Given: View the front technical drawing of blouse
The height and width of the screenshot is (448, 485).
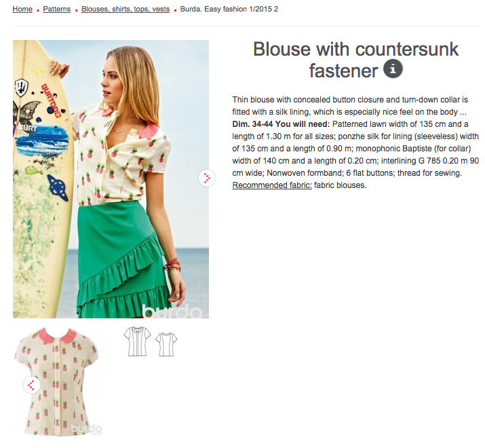Looking at the screenshot, I should pos(137,341).
